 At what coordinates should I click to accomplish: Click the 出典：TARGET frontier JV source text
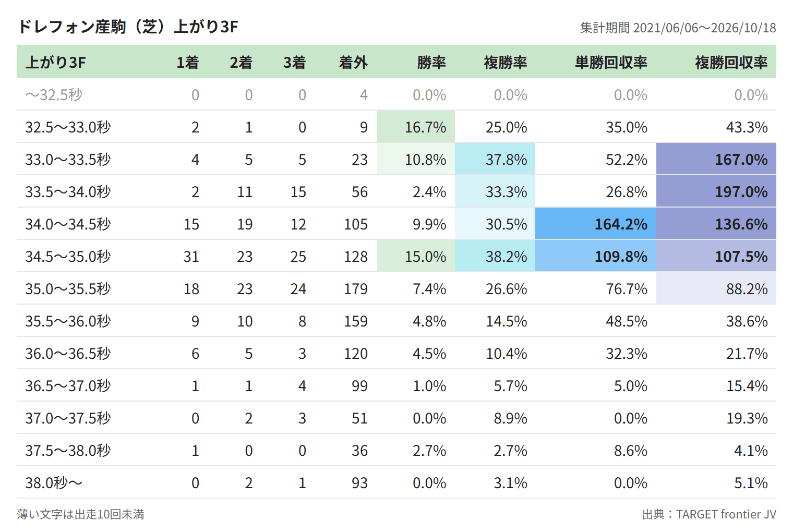pos(709,514)
